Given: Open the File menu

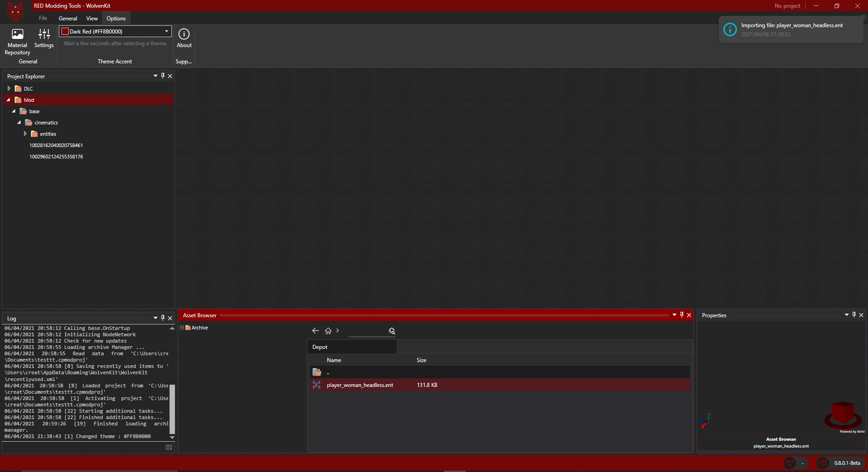Looking at the screenshot, I should [43, 19].
